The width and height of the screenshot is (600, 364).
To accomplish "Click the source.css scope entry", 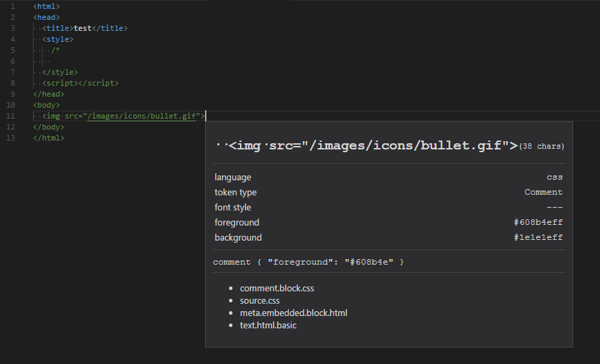I will click(259, 300).
